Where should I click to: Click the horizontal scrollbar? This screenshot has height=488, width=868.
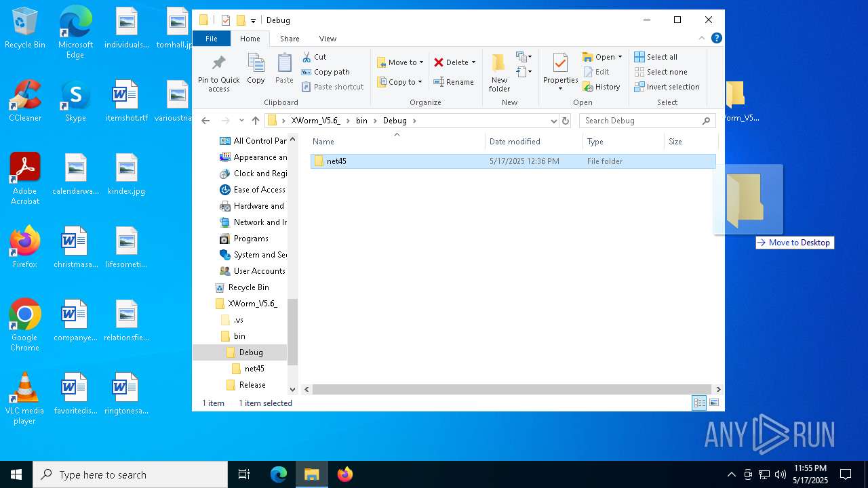[x=512, y=390]
